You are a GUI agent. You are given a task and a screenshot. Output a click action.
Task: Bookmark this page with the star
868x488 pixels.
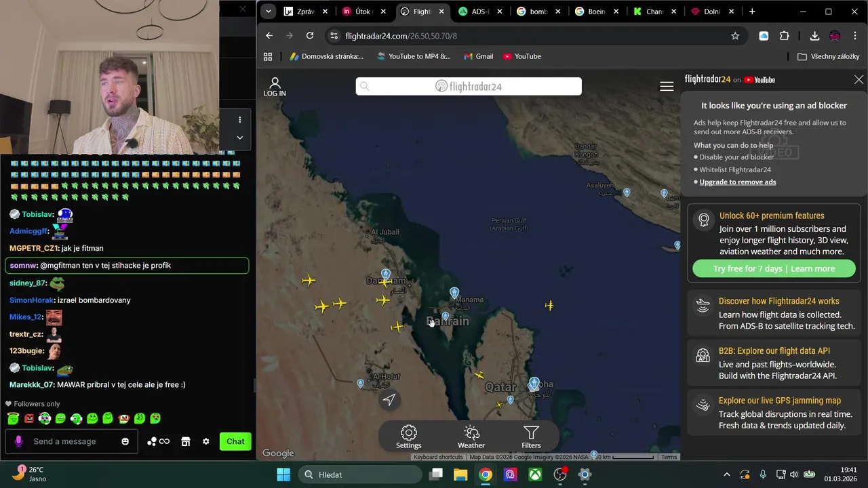pyautogui.click(x=735, y=36)
